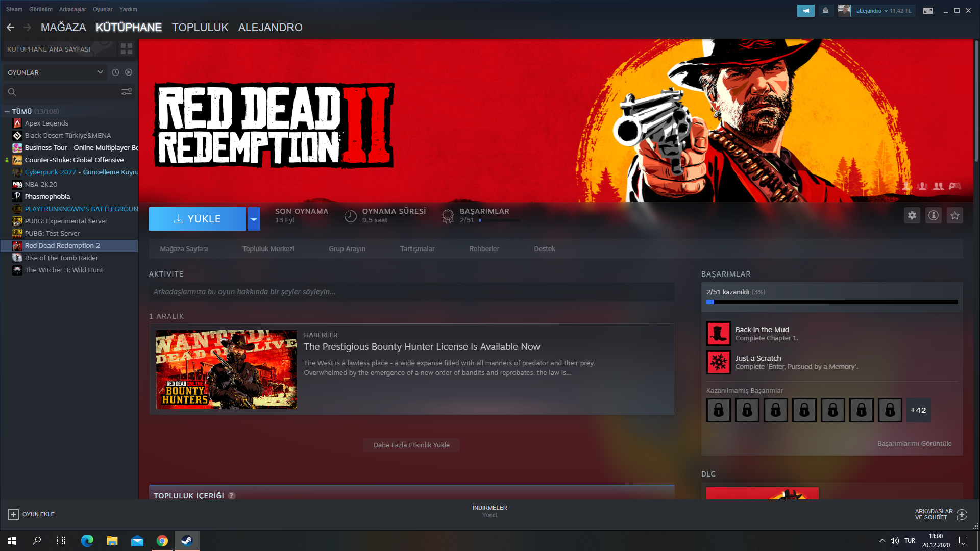This screenshot has height=551, width=980.
Task: Open the Steam announcements megaphone icon
Action: (x=806, y=11)
